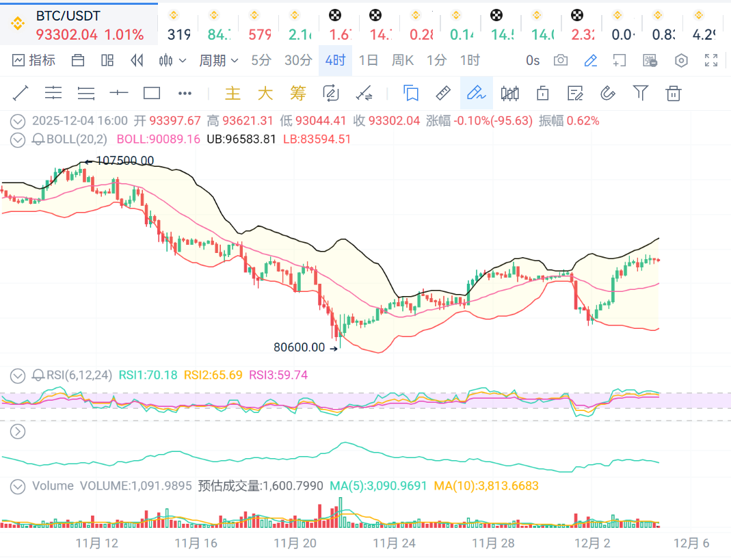The image size is (731, 560).
Task: Select the rectangle drawing tool
Action: (x=152, y=93)
